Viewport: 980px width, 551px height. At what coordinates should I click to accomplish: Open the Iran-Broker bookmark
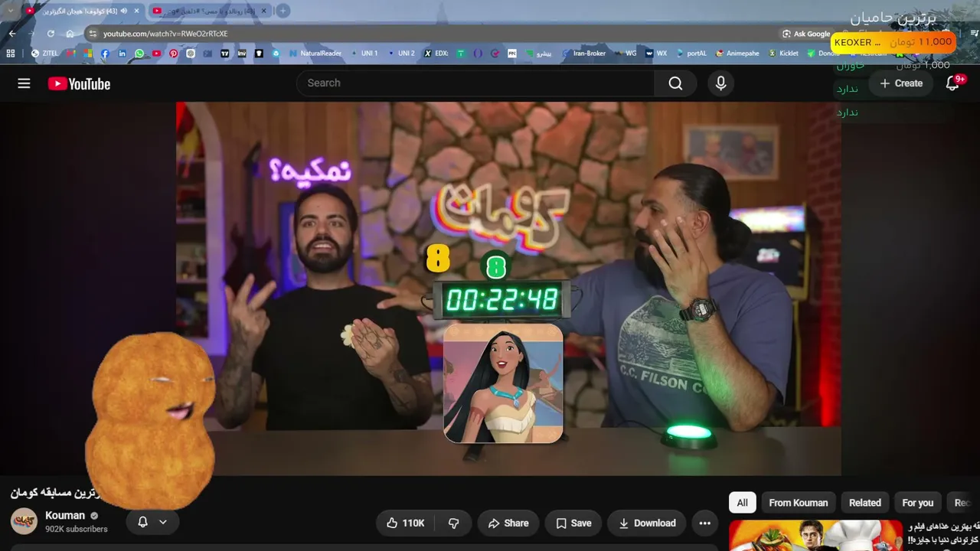coord(583,54)
